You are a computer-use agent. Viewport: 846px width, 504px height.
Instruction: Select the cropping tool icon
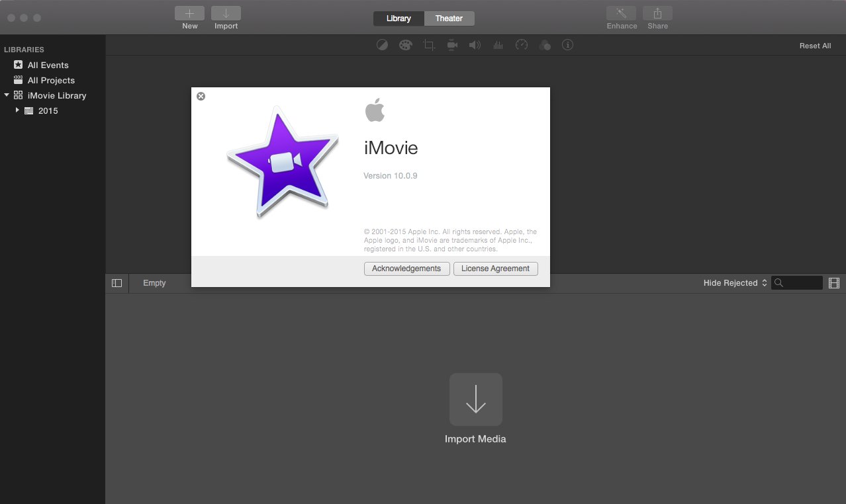pyautogui.click(x=429, y=45)
